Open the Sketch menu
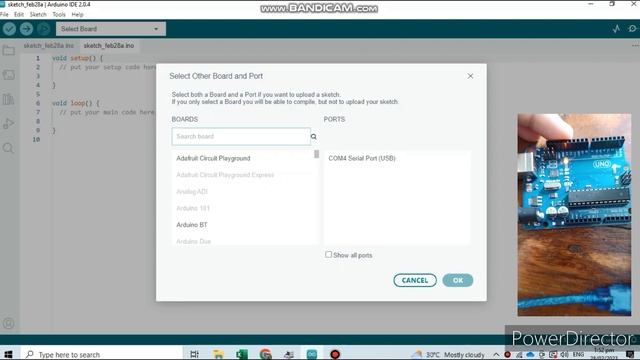Image resolution: width=640 pixels, height=360 pixels. pos(38,14)
